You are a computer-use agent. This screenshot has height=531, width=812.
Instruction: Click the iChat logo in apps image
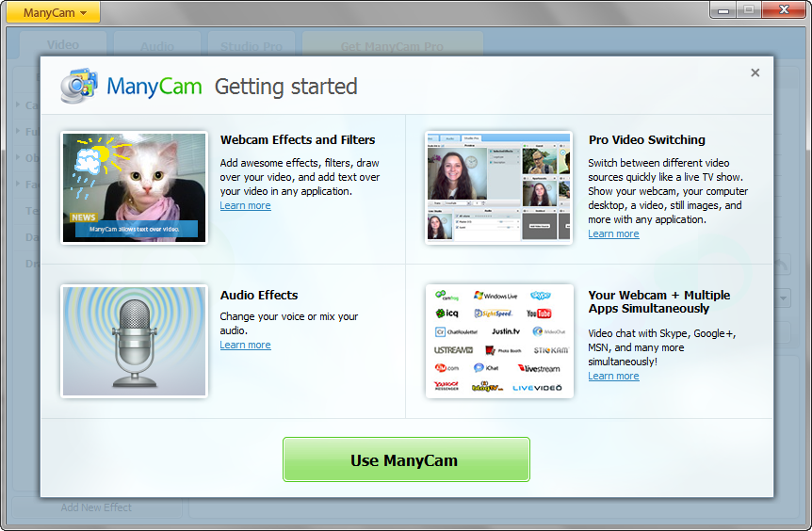pos(486,368)
